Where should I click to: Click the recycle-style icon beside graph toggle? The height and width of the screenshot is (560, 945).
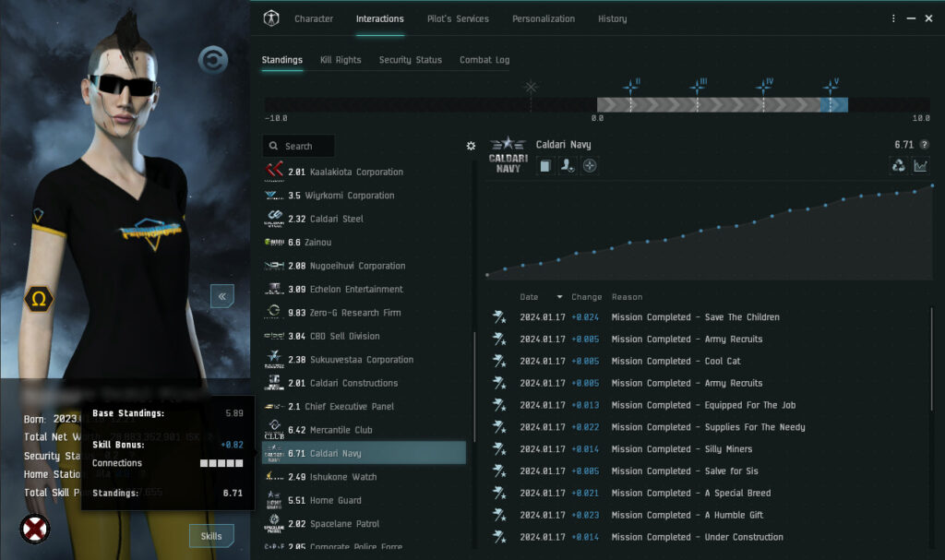pyautogui.click(x=899, y=165)
